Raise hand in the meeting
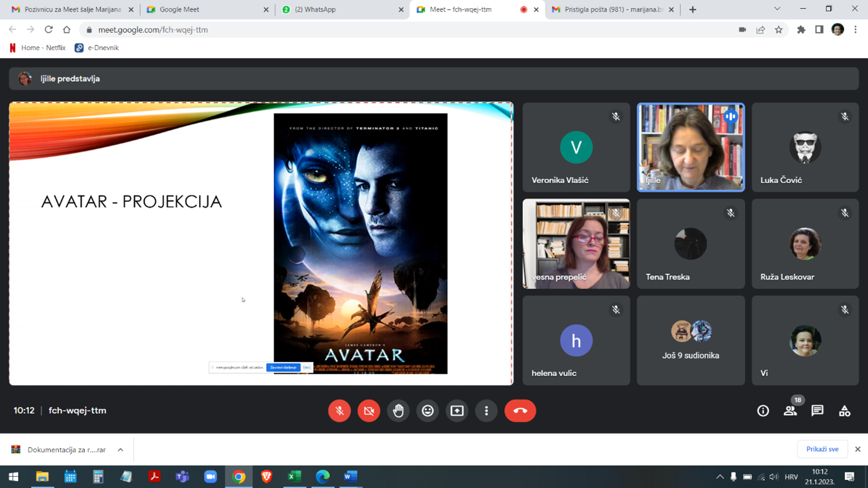Screen dimensions: 868x488 (398, 410)
